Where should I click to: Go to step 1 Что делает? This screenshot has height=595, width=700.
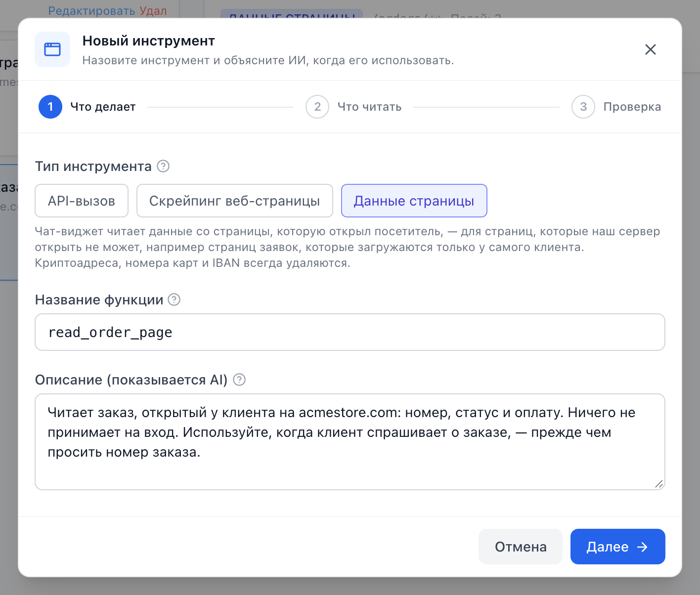87,107
